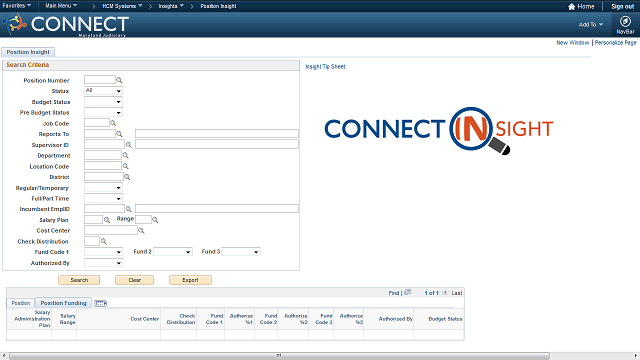Screen dimensions: 640x360
Task: Click the Salary Administration Plan column header
Action: (32, 319)
